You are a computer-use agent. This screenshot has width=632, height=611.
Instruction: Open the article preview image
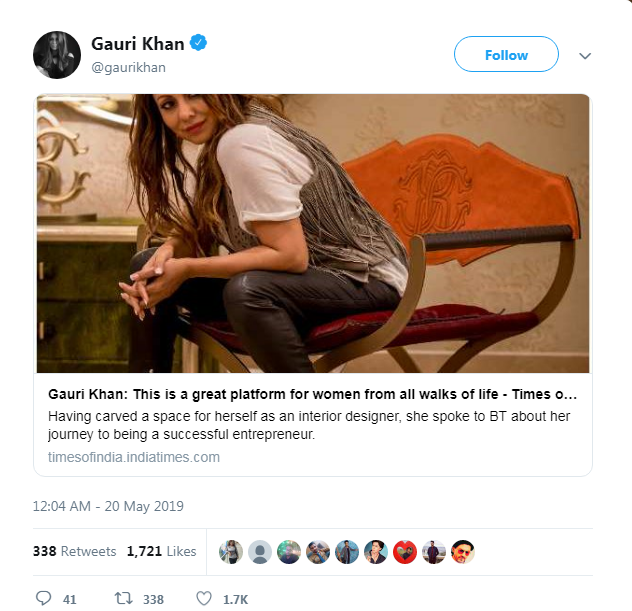[313, 233]
